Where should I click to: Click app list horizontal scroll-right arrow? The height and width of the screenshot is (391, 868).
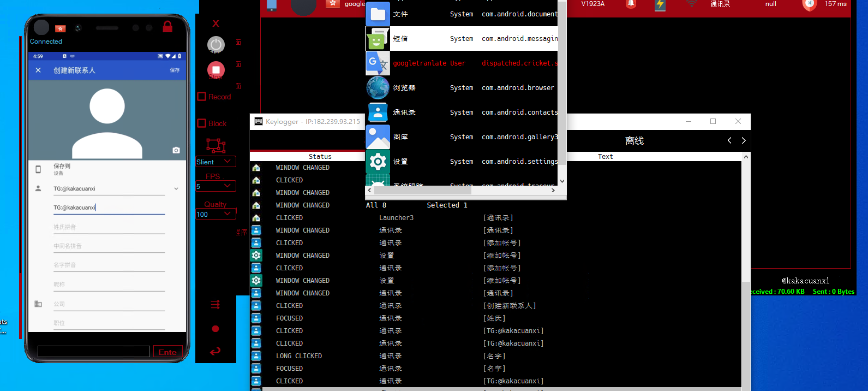(553, 191)
